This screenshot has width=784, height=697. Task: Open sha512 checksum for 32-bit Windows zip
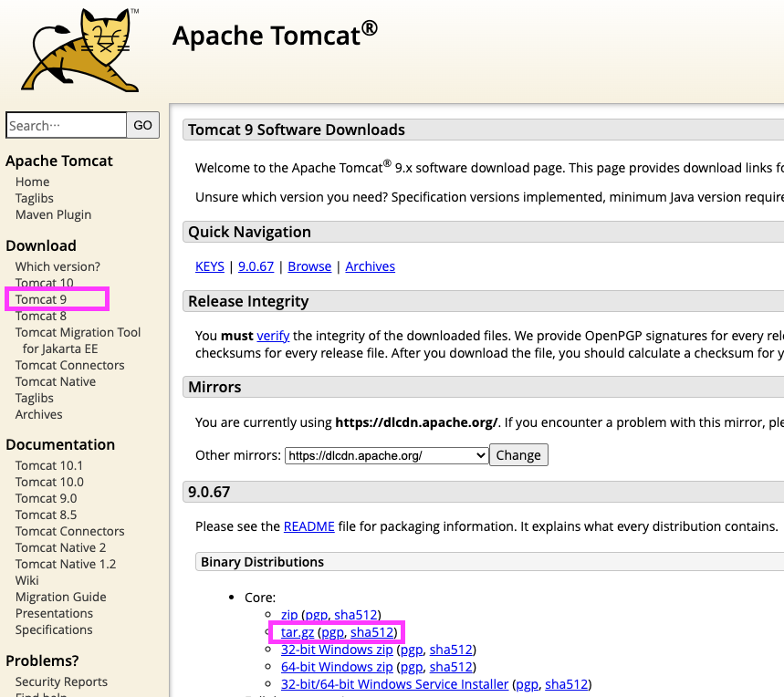pos(451,650)
